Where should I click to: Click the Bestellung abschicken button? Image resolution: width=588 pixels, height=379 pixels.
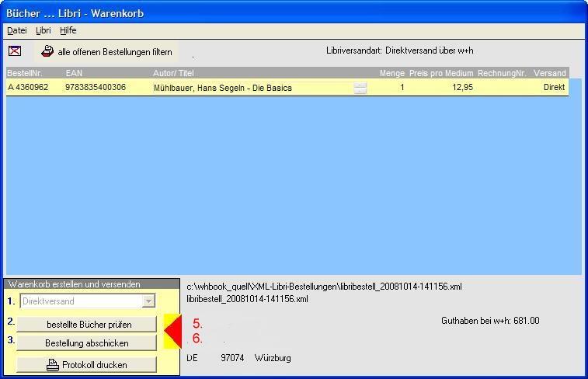click(x=87, y=343)
